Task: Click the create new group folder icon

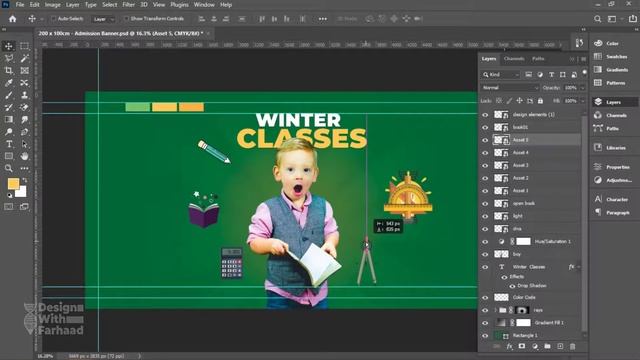Action: pos(547,346)
